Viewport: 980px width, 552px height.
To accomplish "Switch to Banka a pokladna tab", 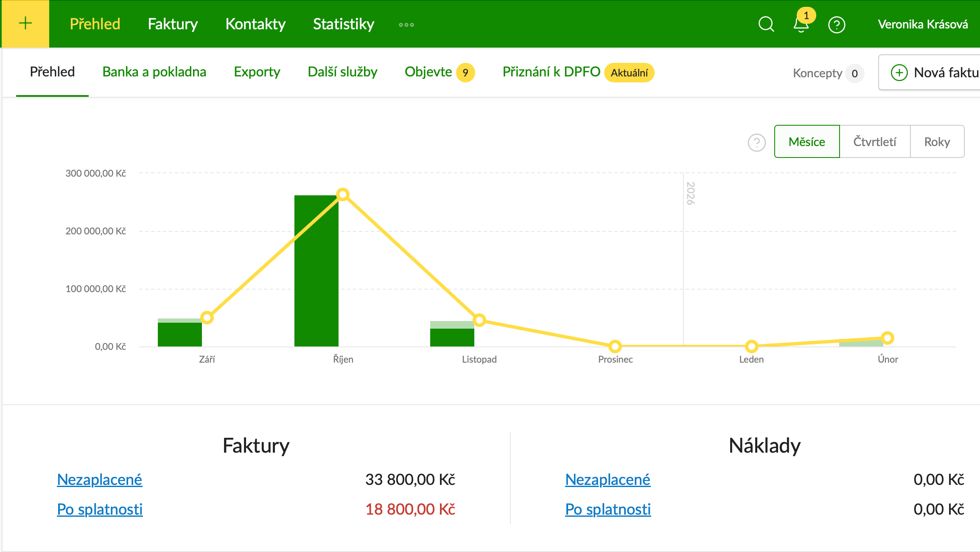I will click(154, 72).
